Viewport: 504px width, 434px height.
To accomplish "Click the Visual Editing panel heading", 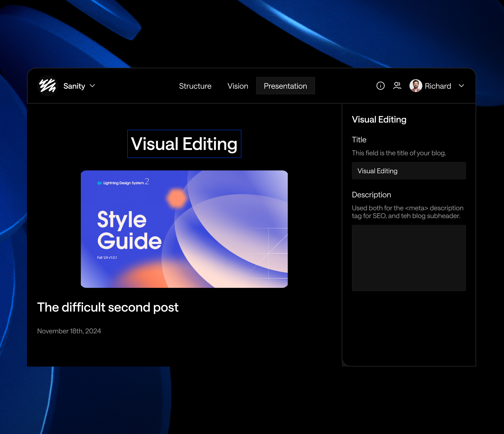I will pos(379,119).
